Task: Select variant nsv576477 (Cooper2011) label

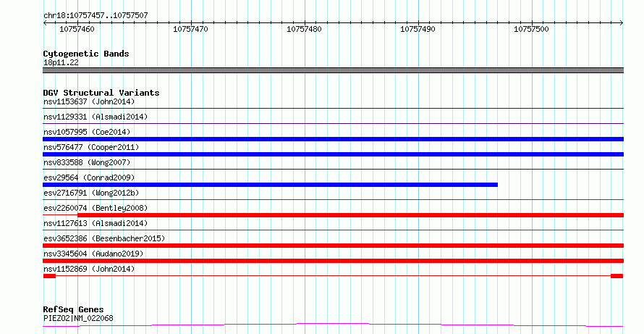Action: point(91,147)
